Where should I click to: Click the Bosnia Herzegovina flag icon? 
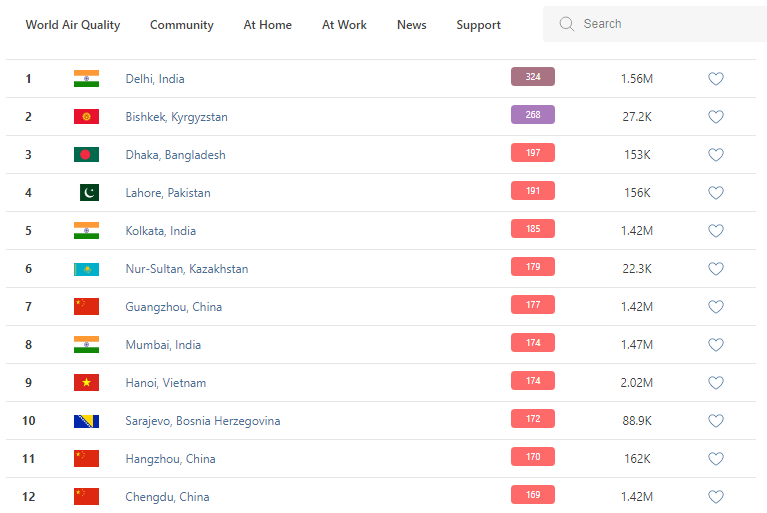pyautogui.click(x=86, y=421)
